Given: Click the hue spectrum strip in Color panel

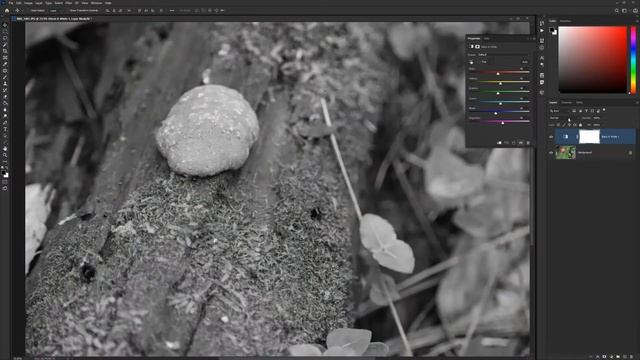Looking at the screenshot, I should click(633, 60).
